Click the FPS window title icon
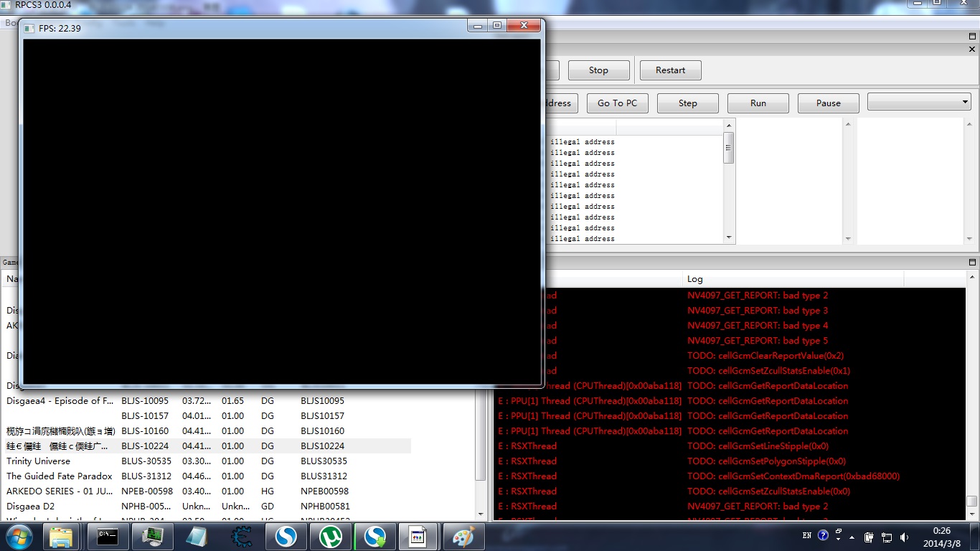 pyautogui.click(x=29, y=28)
